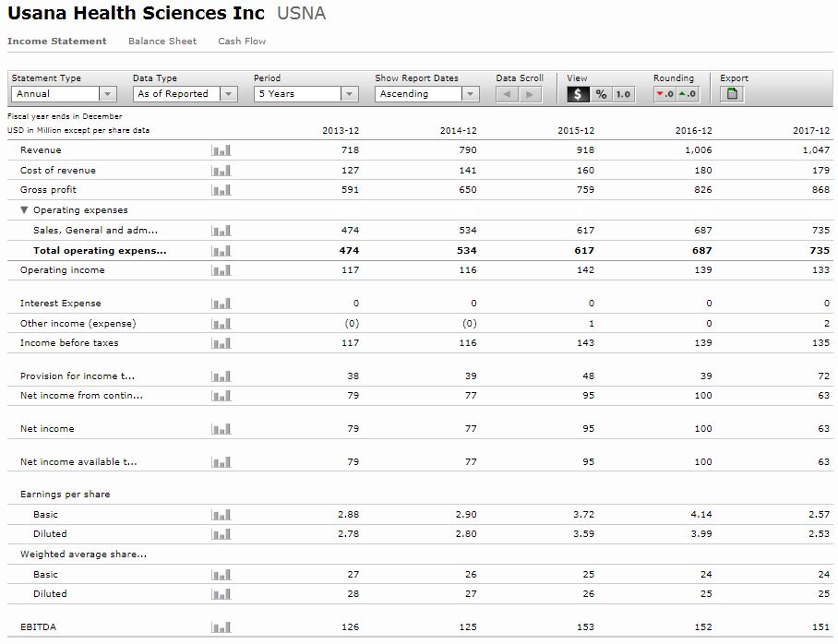This screenshot has width=838, height=644.
Task: Click the Other income (expense) row label
Action: point(78,323)
